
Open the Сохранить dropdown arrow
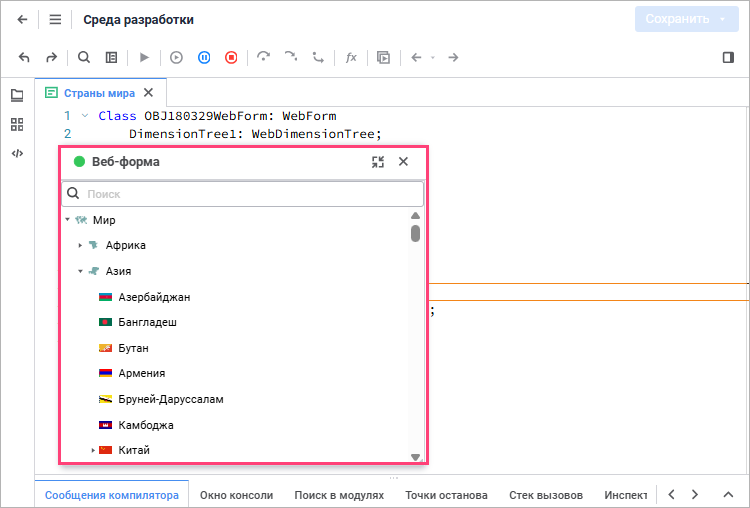[x=723, y=19]
